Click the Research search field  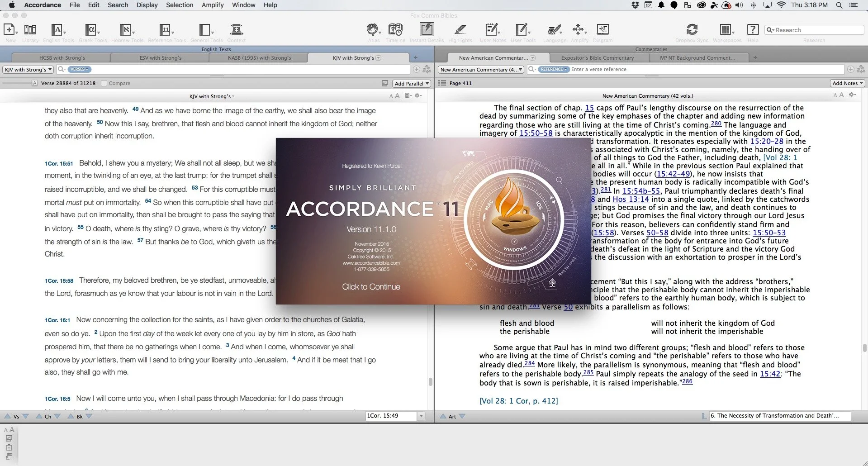814,30
